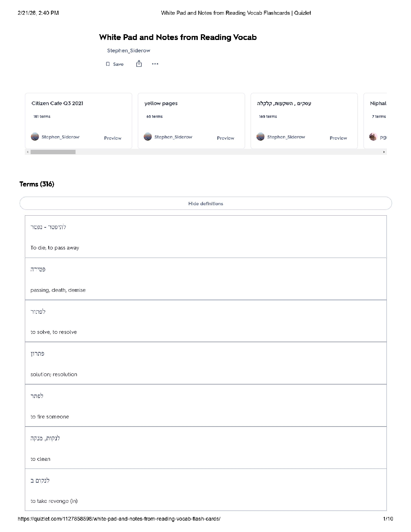This screenshot has height=532, width=411.
Task: Click the avatar on the 165 terms card
Action: [261, 137]
